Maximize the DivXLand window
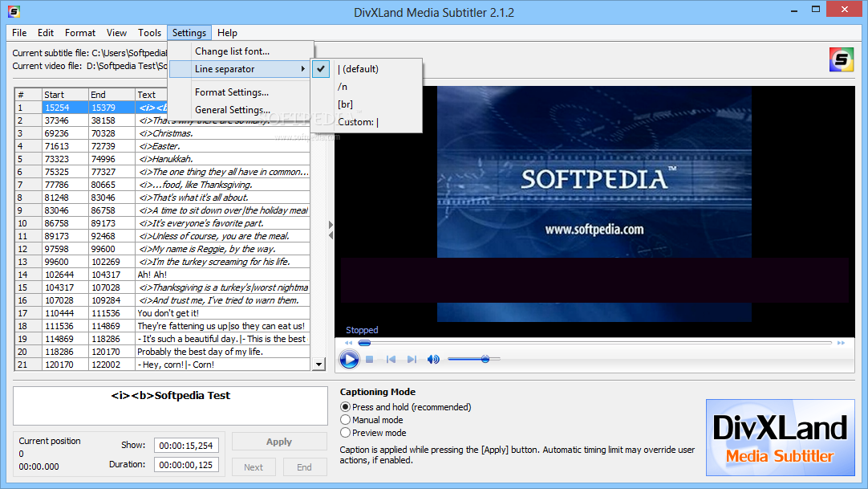Screen dimensions: 868x489 coord(815,10)
